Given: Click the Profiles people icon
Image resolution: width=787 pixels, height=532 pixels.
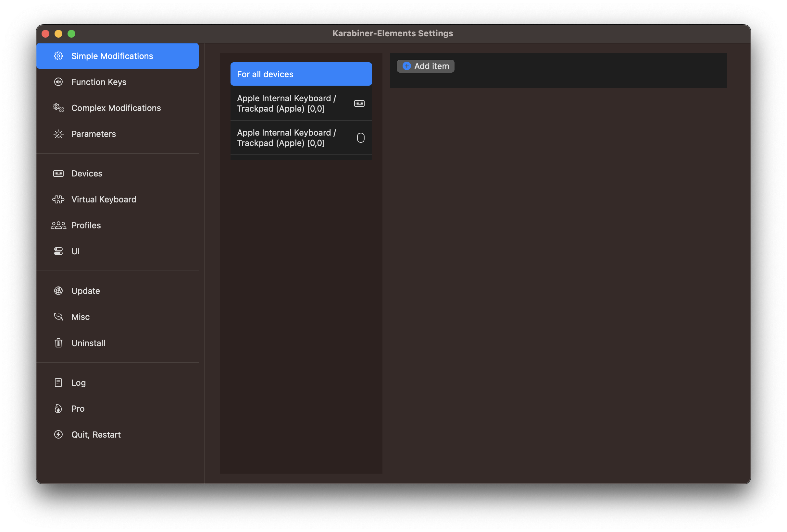Looking at the screenshot, I should coord(58,225).
